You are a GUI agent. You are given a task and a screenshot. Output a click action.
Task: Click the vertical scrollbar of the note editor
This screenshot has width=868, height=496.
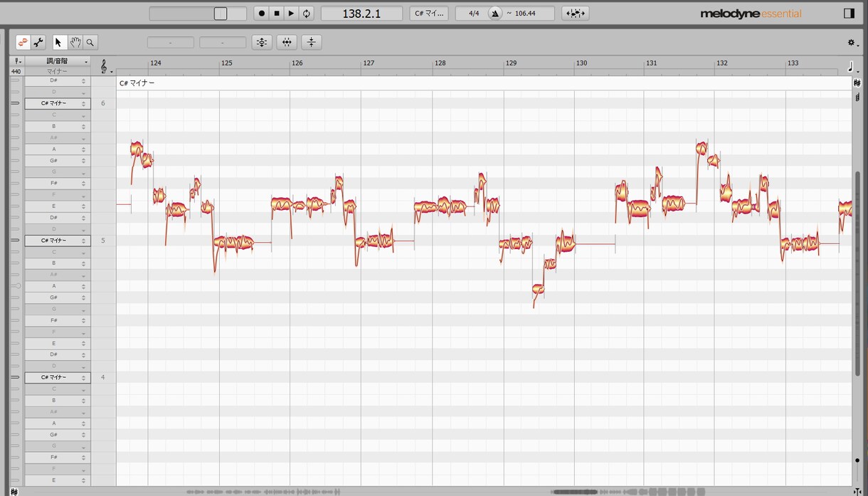857,274
